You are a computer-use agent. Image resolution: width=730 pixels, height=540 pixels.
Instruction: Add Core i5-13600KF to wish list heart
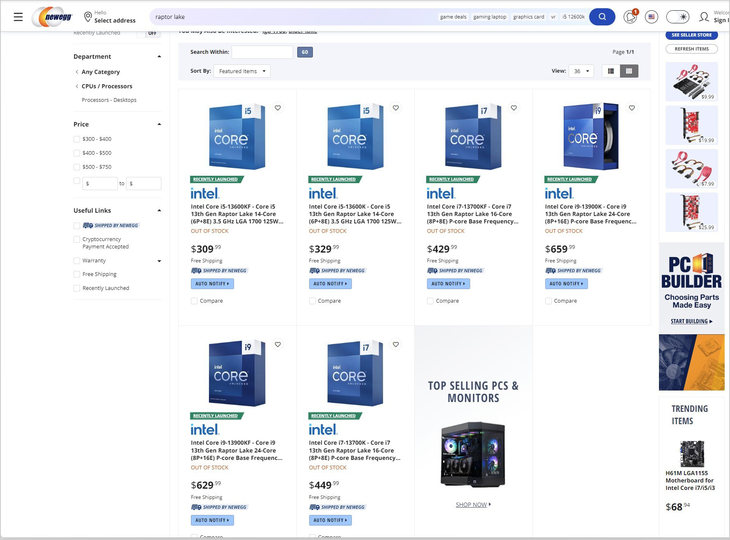278,108
